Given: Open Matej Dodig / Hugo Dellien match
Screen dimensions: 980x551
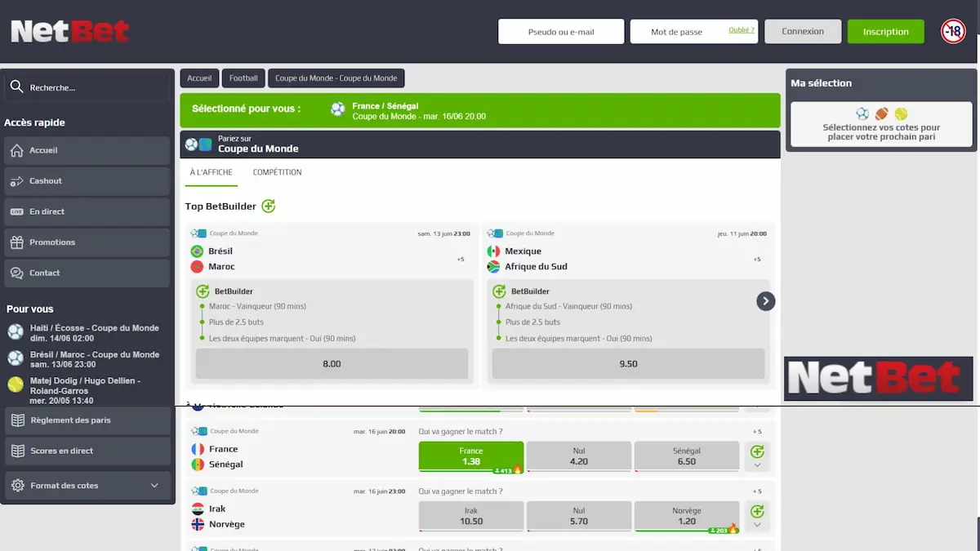Looking at the screenshot, I should [x=85, y=390].
